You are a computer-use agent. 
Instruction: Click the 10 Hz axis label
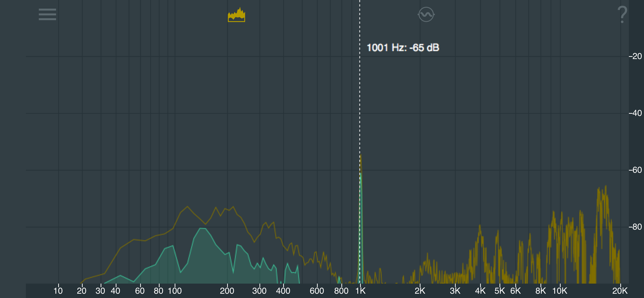click(x=58, y=291)
